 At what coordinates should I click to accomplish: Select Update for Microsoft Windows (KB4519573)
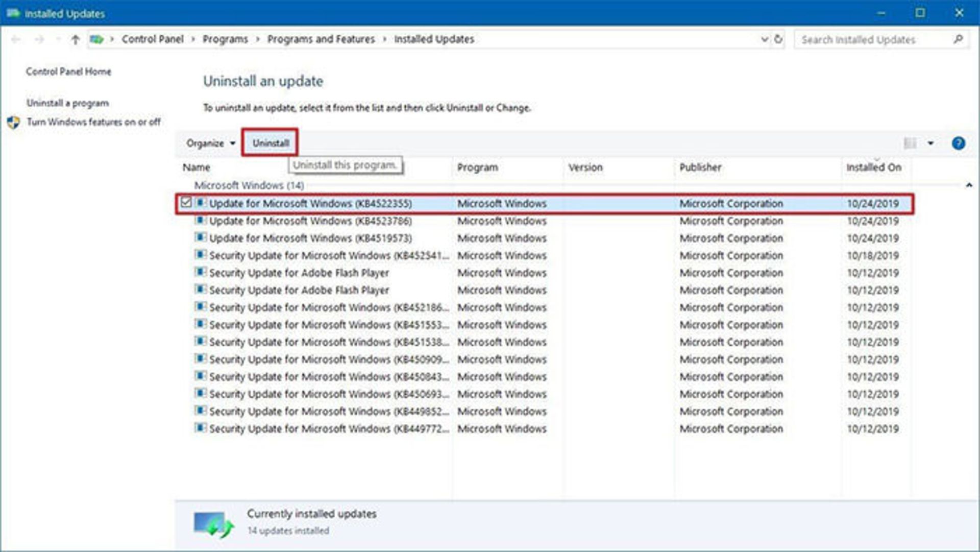point(545,238)
